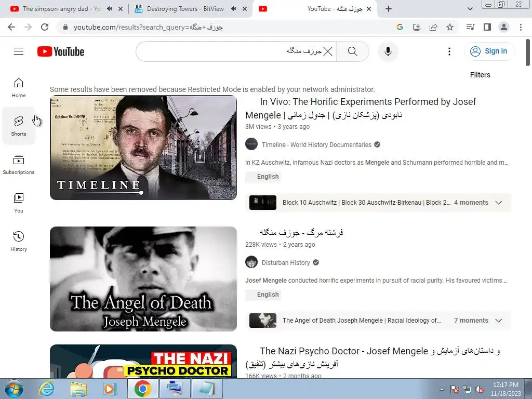This screenshot has width=532, height=399.
Task: Expand 7 moments chevron for Angel of Death
Action: pyautogui.click(x=498, y=321)
